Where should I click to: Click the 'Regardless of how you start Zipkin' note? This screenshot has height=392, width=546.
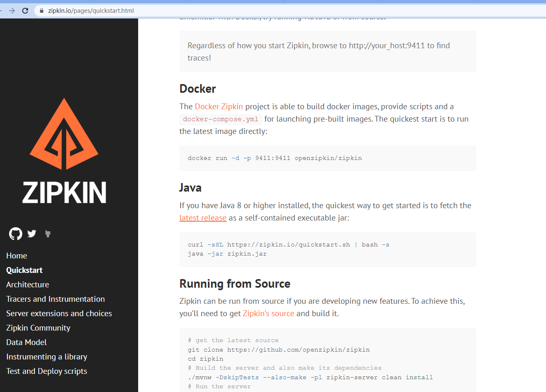(328, 52)
